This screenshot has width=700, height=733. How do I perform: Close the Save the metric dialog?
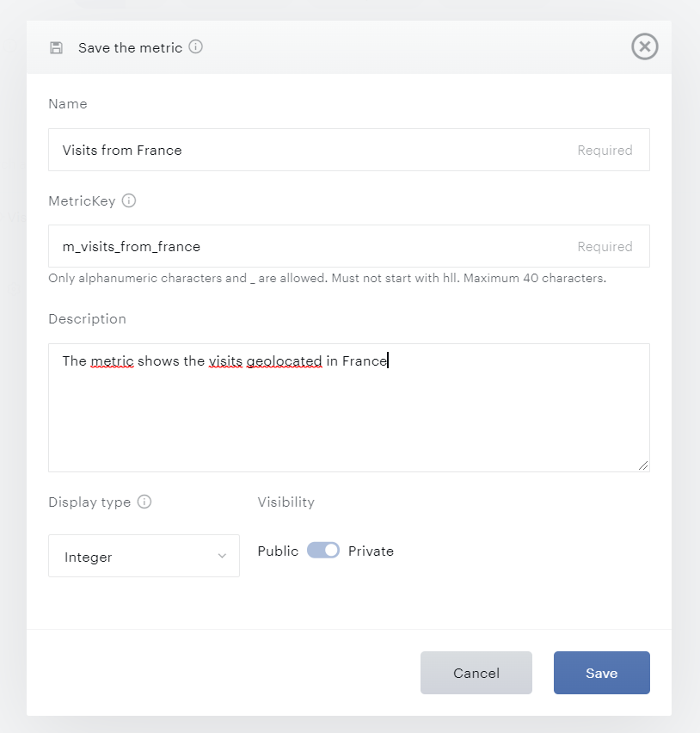pyautogui.click(x=644, y=46)
